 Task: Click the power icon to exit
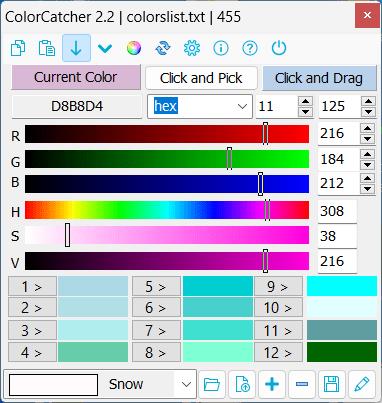click(279, 48)
